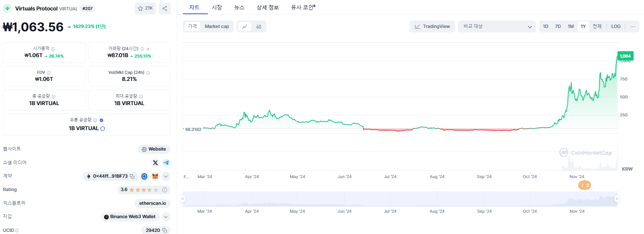
Task: Click the verified badge beside 유통 공급량
Action: click(101, 120)
